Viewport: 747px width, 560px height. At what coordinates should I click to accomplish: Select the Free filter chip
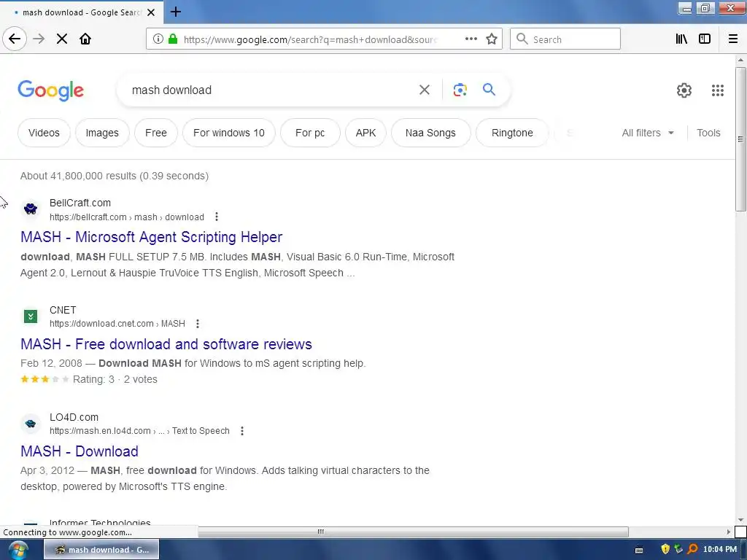(x=156, y=133)
